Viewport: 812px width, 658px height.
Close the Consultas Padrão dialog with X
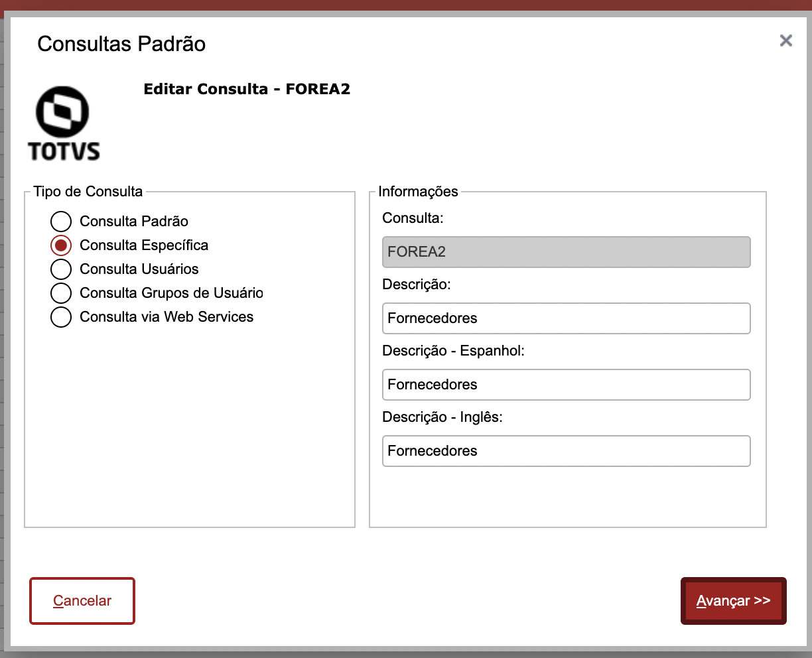(786, 40)
